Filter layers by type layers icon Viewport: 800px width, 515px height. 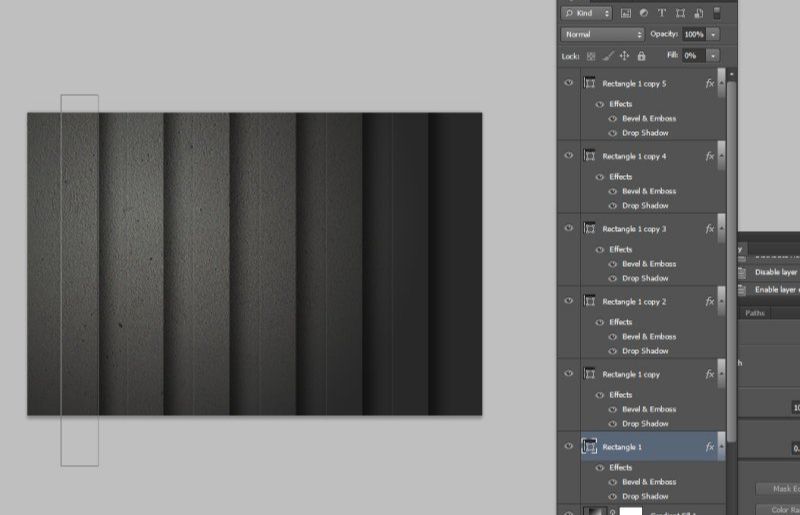[x=662, y=14]
